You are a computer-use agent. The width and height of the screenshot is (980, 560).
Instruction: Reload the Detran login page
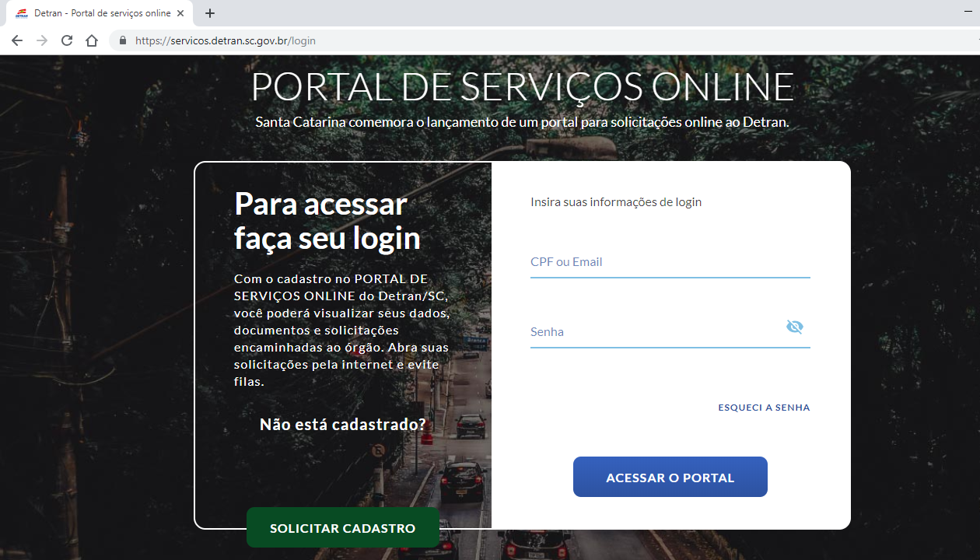[x=66, y=40]
